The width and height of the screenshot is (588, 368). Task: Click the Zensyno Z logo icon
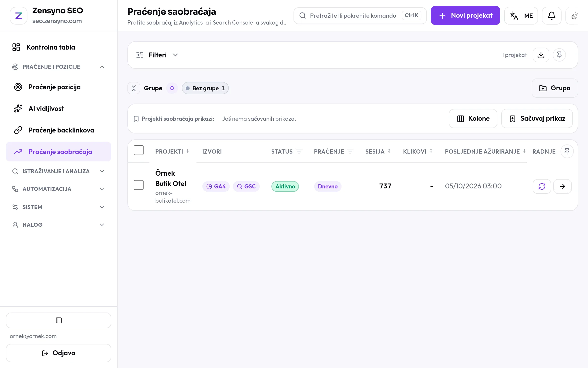pyautogui.click(x=19, y=16)
